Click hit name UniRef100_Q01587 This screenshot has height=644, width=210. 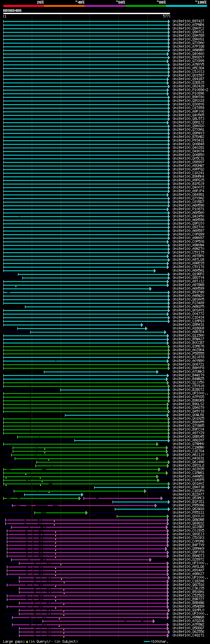tap(188, 75)
